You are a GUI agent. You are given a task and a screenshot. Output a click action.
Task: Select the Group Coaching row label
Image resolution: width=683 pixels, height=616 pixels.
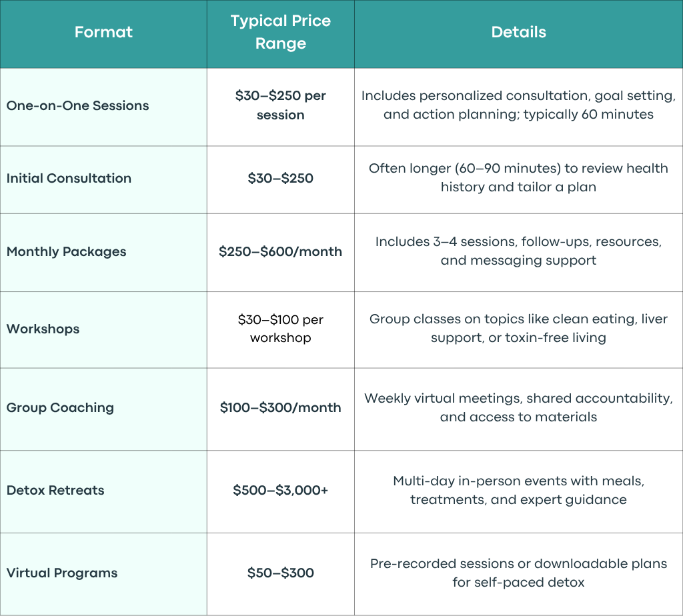(60, 407)
